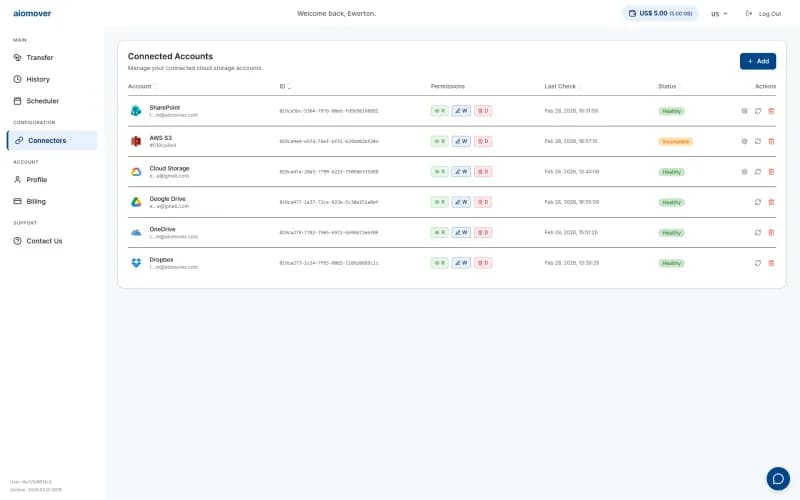This screenshot has width=800, height=500.
Task: Refresh the AWS S3 connection check
Action: tap(758, 141)
